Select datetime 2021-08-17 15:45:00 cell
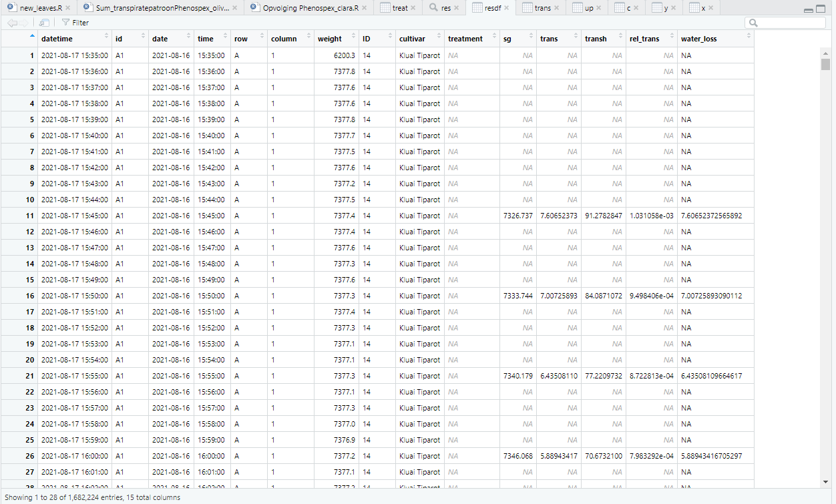This screenshot has width=836, height=504. (74, 216)
